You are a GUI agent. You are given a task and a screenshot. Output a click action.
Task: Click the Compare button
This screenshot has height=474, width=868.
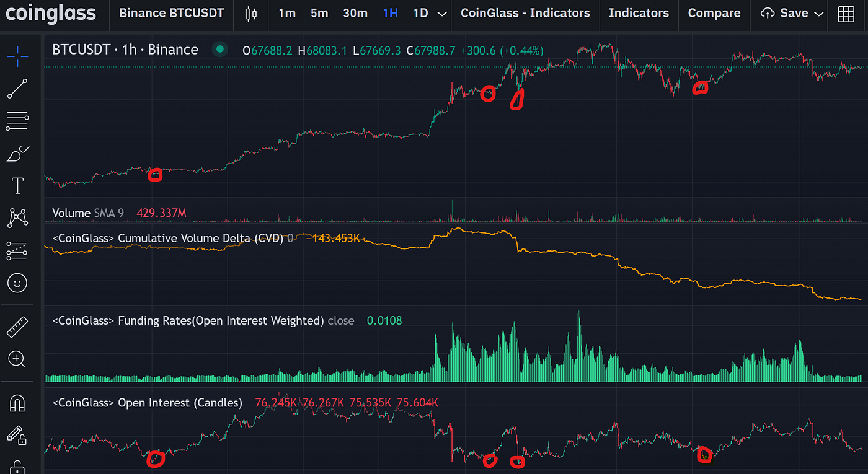[x=714, y=13]
